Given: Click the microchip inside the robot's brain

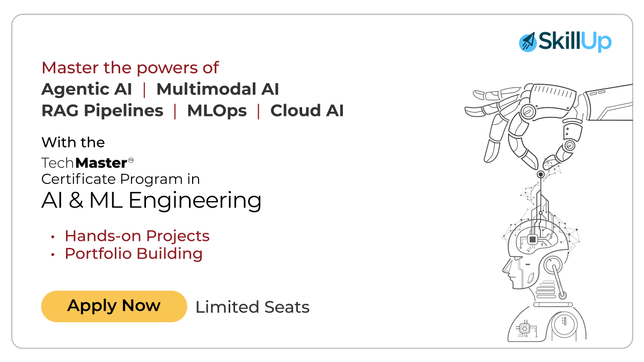Looking at the screenshot, I should pyautogui.click(x=533, y=239).
